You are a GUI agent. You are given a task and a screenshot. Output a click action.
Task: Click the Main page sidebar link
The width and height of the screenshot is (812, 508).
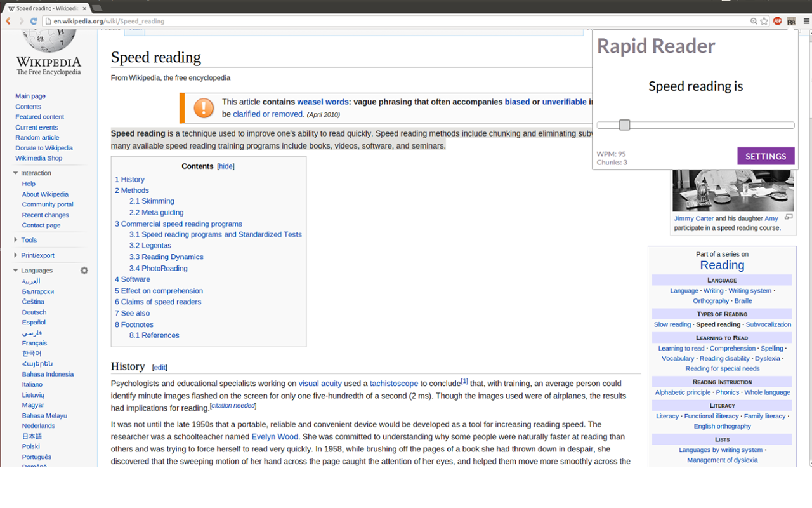[x=30, y=97]
